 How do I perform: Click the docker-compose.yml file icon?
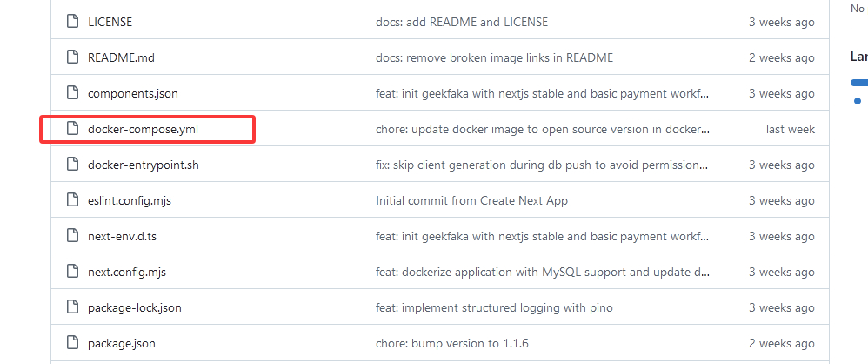point(72,129)
